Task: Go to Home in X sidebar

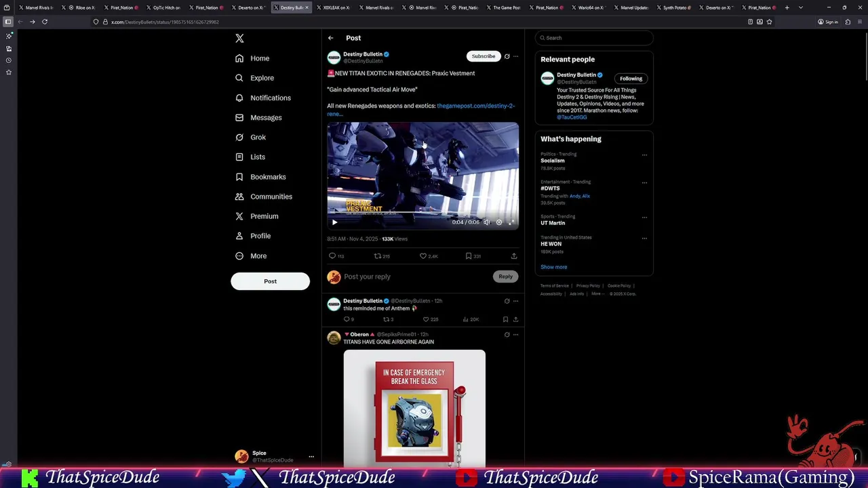Action: coord(252,58)
